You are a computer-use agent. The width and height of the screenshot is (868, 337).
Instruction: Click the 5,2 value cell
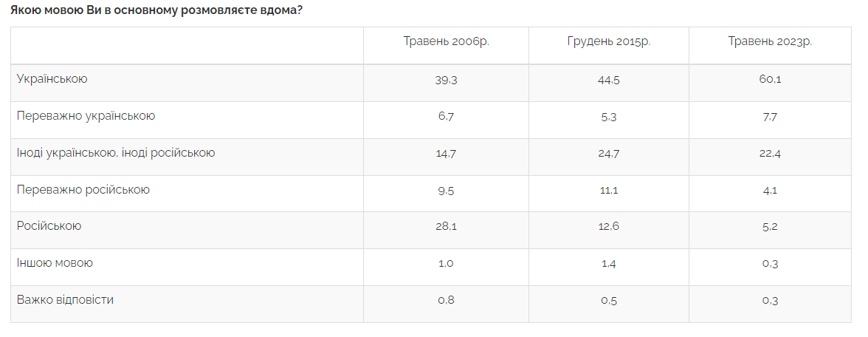(770, 228)
